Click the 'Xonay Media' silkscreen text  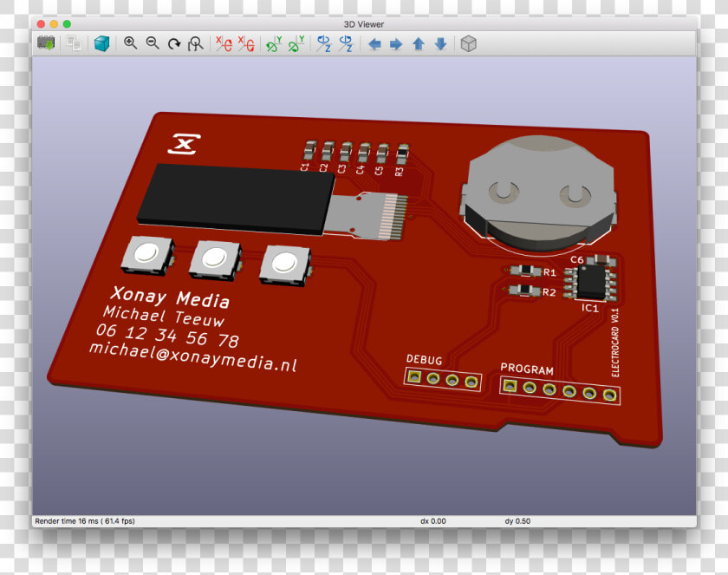click(x=170, y=297)
